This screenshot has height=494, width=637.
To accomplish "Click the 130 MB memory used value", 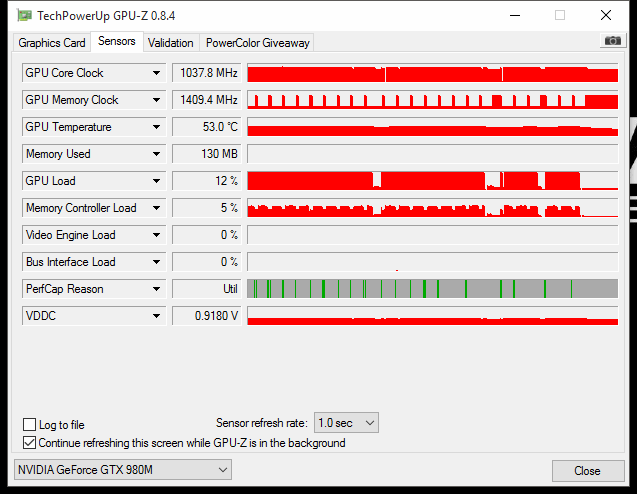I will point(207,154).
